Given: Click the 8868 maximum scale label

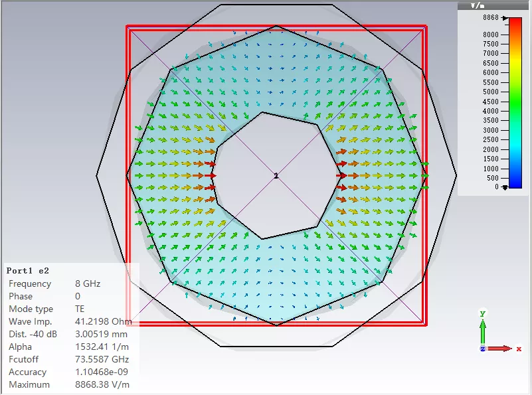Looking at the screenshot, I should [491, 18].
